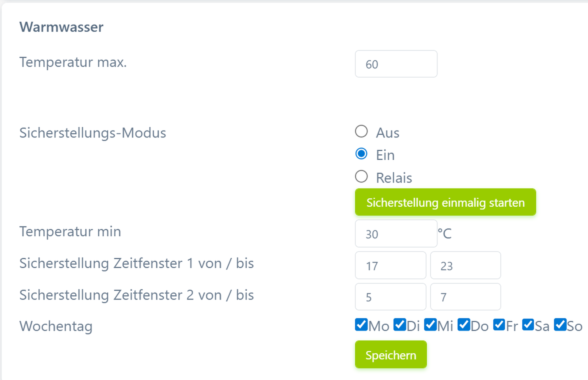The width and height of the screenshot is (588, 380).
Task: Click the Sicherstellungs-Modus label
Action: pos(92,133)
